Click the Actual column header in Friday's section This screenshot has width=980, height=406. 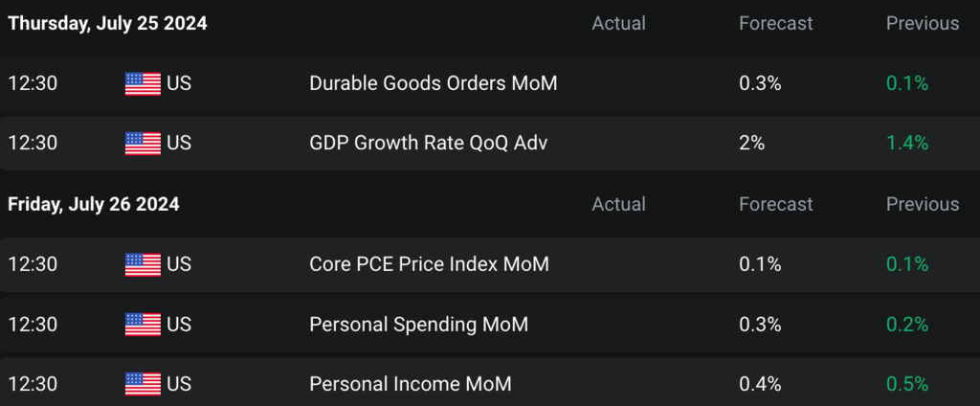[x=618, y=204]
